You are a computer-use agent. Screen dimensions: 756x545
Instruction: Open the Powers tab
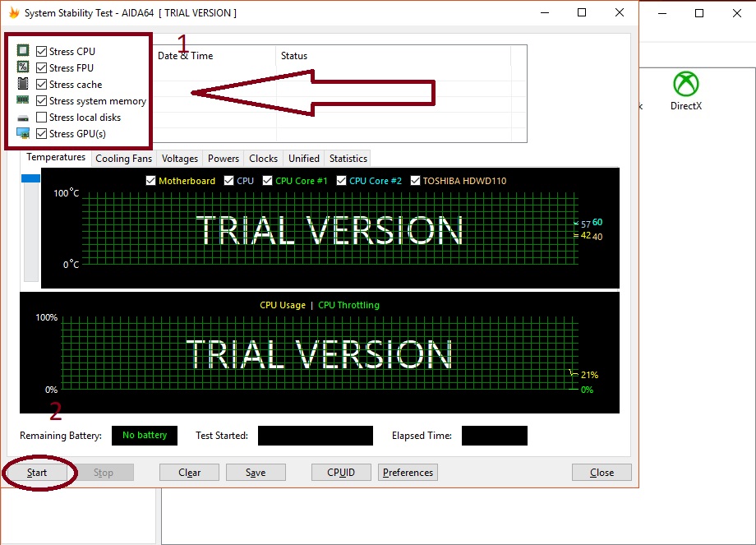point(224,159)
